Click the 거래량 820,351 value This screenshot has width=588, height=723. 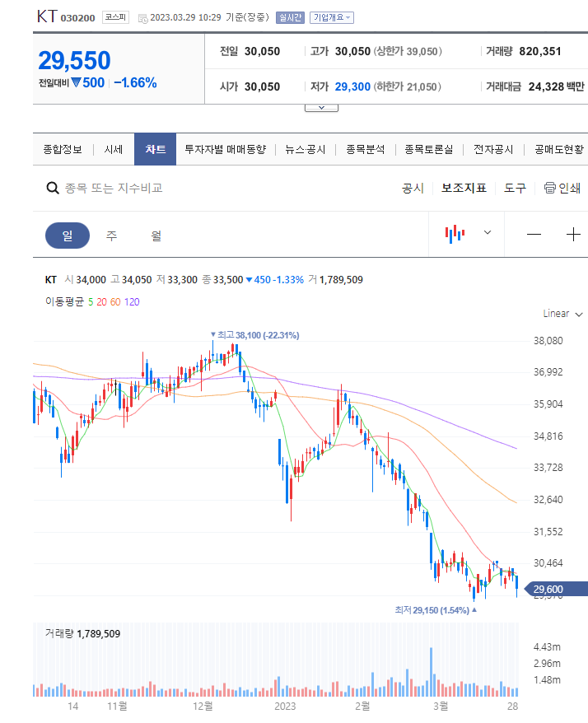pos(540,51)
